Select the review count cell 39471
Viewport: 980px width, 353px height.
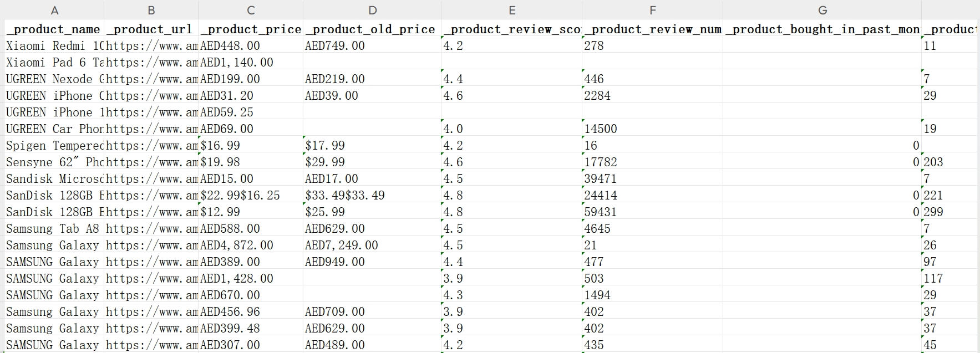[653, 178]
